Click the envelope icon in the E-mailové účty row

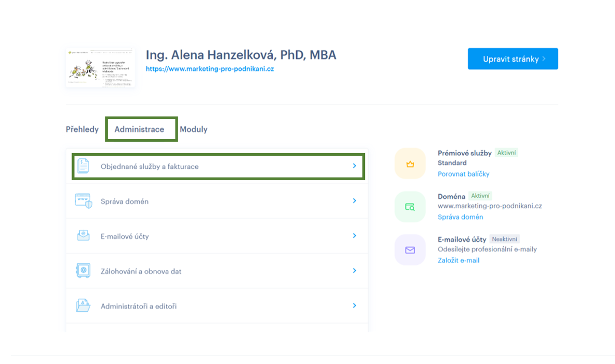coord(83,236)
